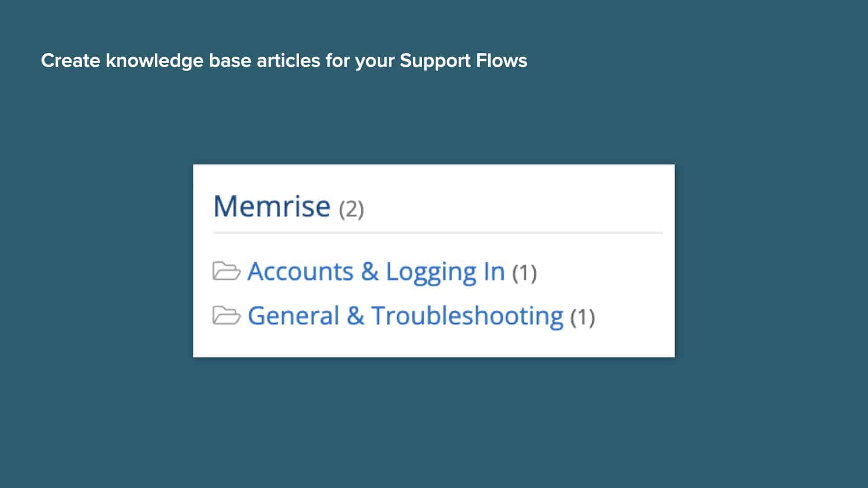Expand the General & Troubleshooting folder

[x=405, y=315]
